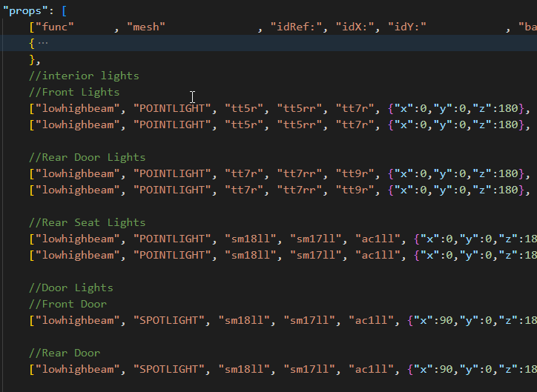Click the opening curly brace of folded block
The width and height of the screenshot is (537, 392).
[x=32, y=44]
